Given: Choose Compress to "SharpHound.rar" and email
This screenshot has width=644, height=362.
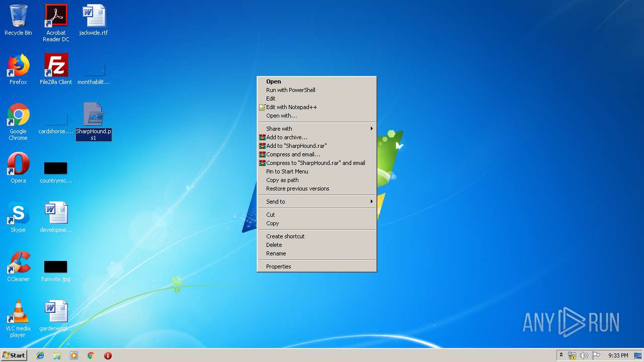Looking at the screenshot, I should pos(316,163).
